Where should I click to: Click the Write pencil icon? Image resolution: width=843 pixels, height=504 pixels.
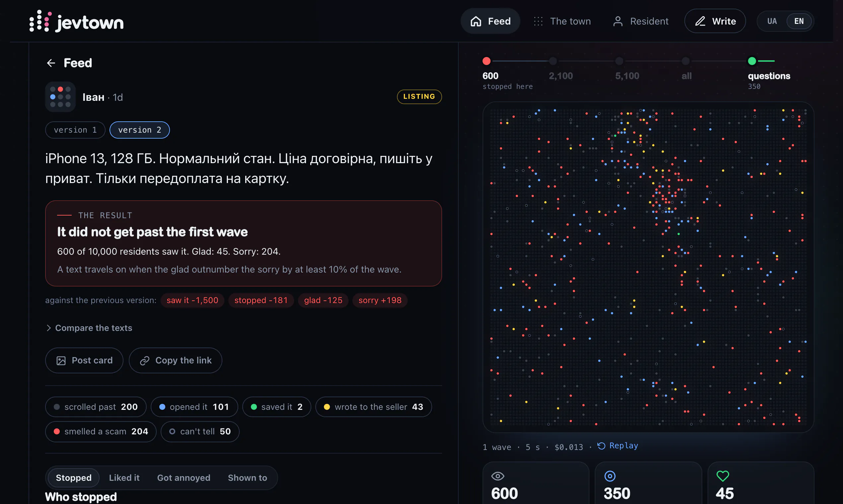700,21
